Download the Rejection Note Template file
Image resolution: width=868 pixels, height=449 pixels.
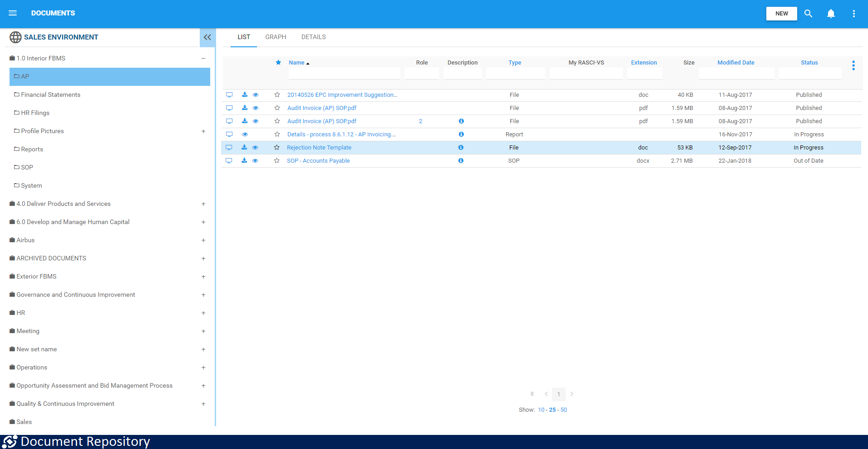click(x=244, y=147)
